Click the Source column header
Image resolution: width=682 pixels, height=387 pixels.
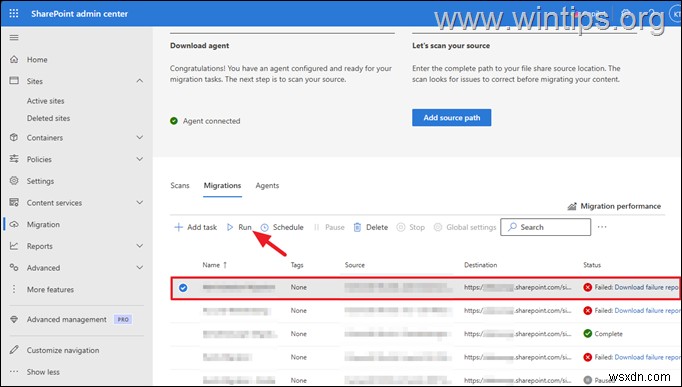pyautogui.click(x=355, y=265)
